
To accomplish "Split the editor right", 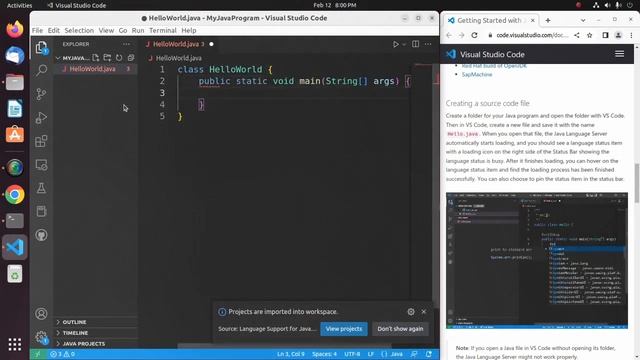I will (415, 44).
